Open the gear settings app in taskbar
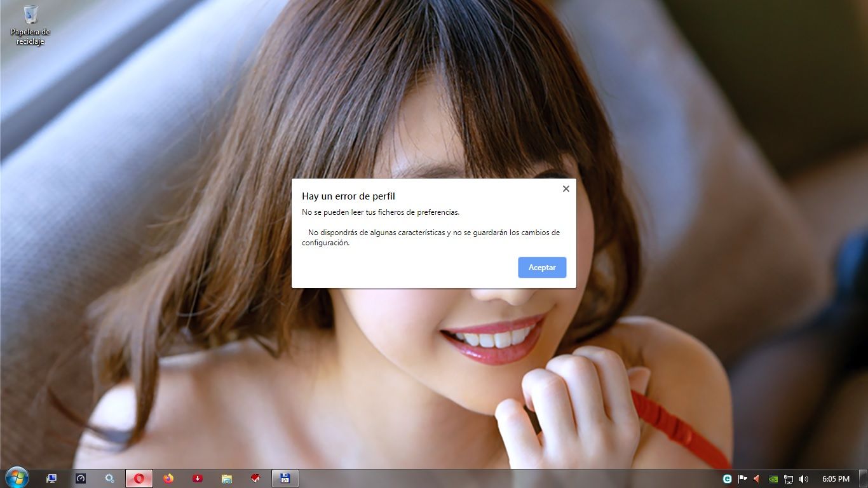Image resolution: width=868 pixels, height=488 pixels. [110, 478]
